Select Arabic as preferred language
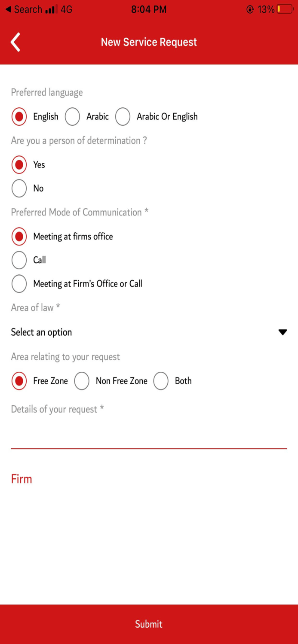Viewport: 298px width, 644px height. 73,117
